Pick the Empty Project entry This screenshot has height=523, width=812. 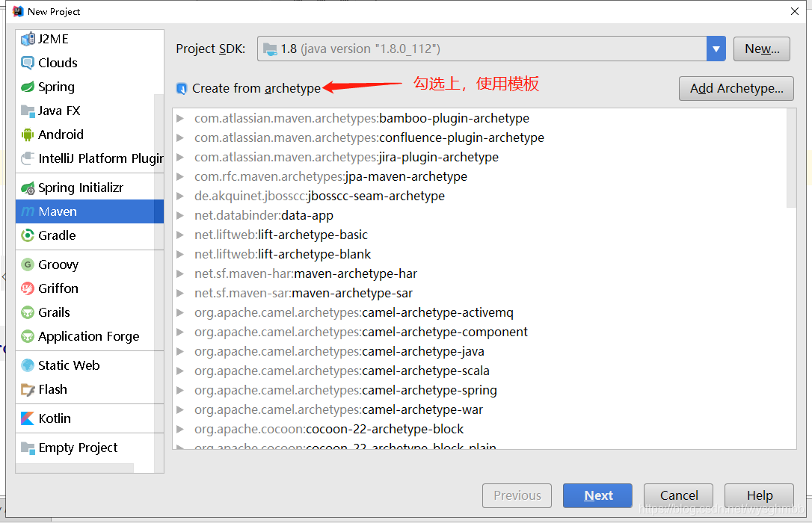tap(90, 448)
